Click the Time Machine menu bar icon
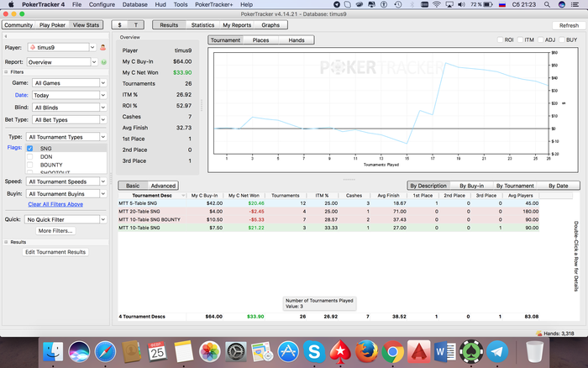Viewport: 588px width, 368px height. [398, 4]
